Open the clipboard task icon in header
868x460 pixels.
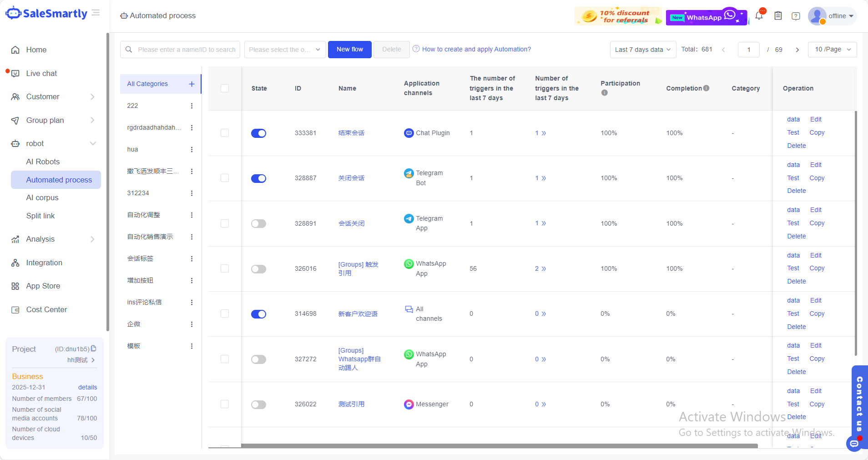[x=778, y=16]
